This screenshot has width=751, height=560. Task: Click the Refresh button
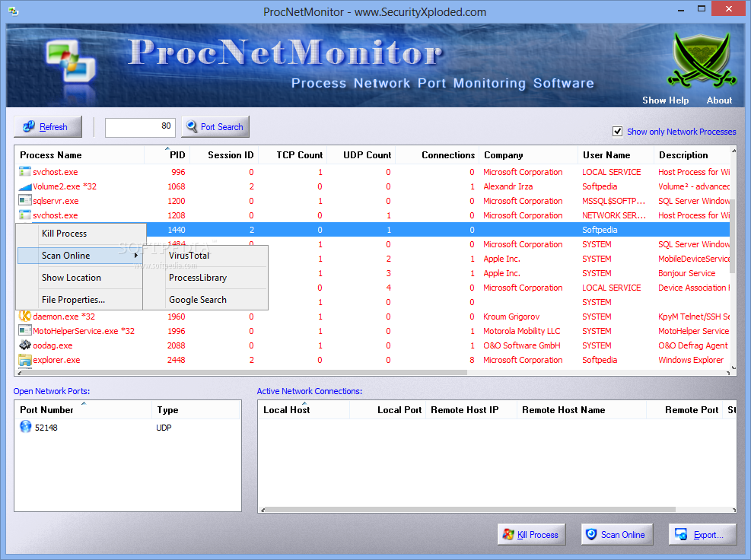[48, 127]
